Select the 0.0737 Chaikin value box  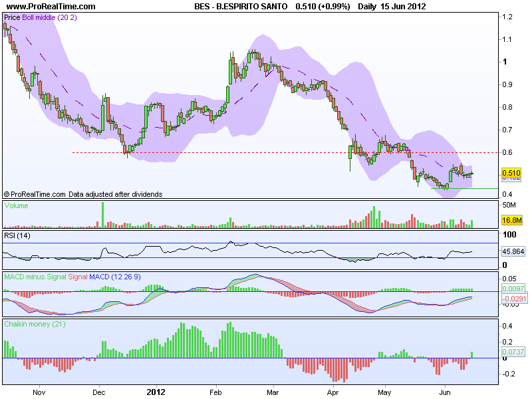tap(513, 352)
